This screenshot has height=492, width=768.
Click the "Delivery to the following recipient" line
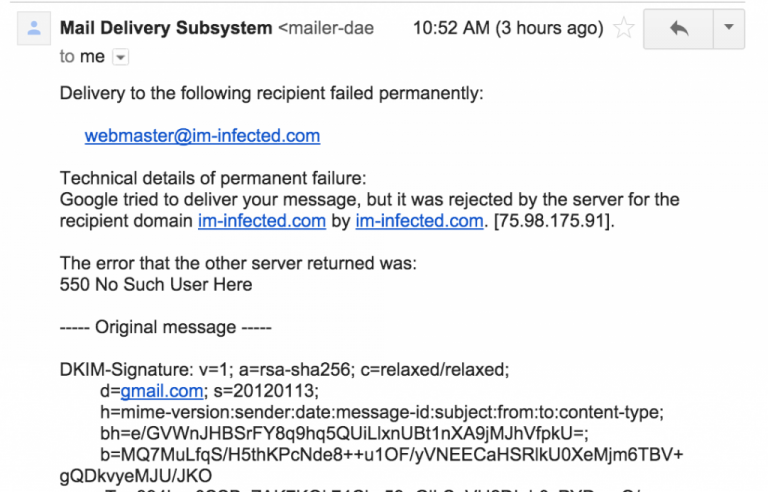pyautogui.click(x=271, y=93)
